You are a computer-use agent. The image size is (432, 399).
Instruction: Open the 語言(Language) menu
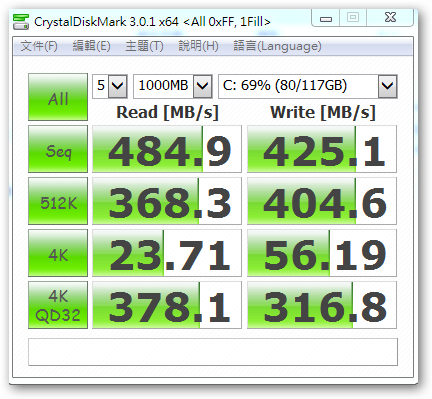tap(277, 46)
